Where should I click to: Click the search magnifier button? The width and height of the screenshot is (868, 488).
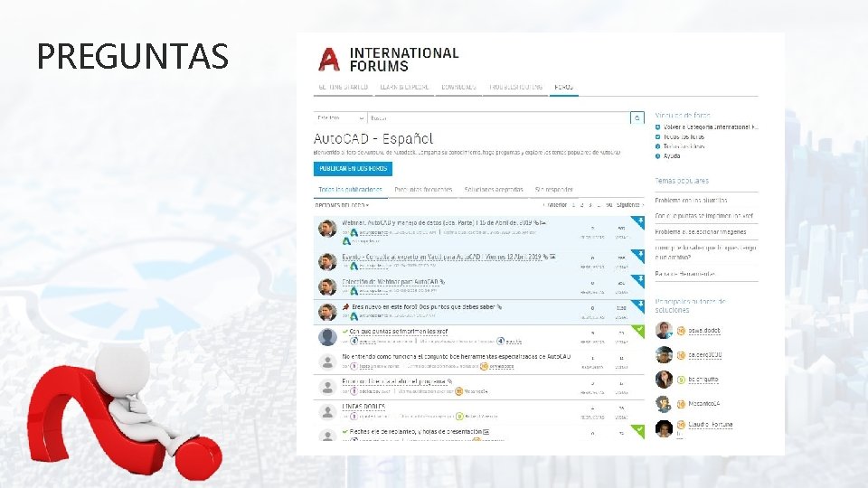click(637, 117)
